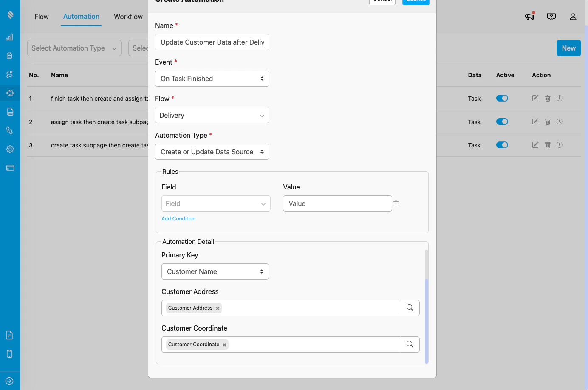The image size is (588, 390).
Task: Select the clipboard tasks icon in sidebar
Action: [x=9, y=55]
